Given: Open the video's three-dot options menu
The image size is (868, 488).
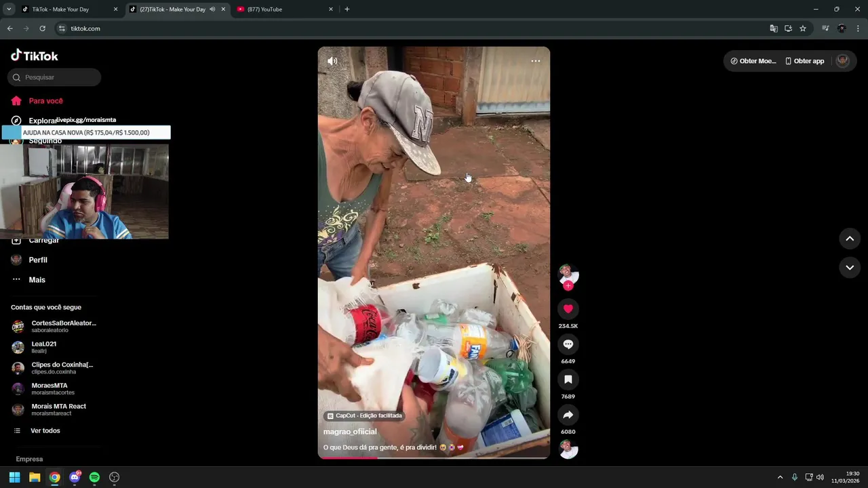Looking at the screenshot, I should click(x=536, y=61).
